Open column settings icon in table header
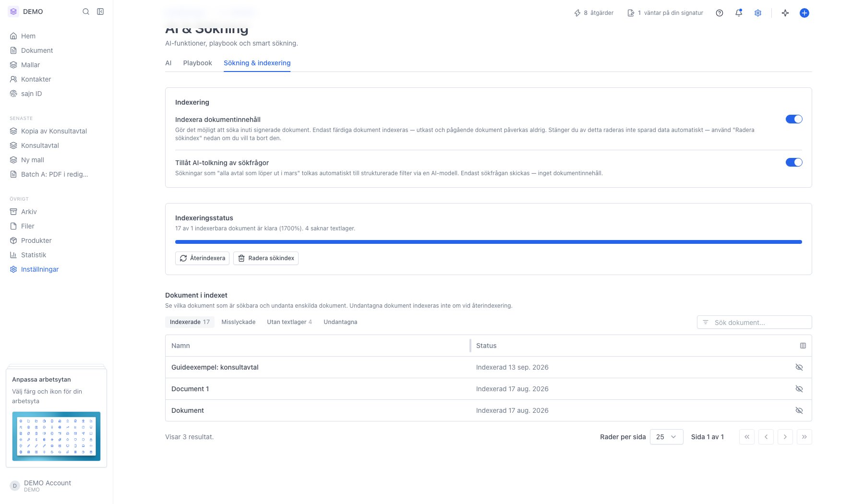Image resolution: width=864 pixels, height=504 pixels. [x=803, y=346]
